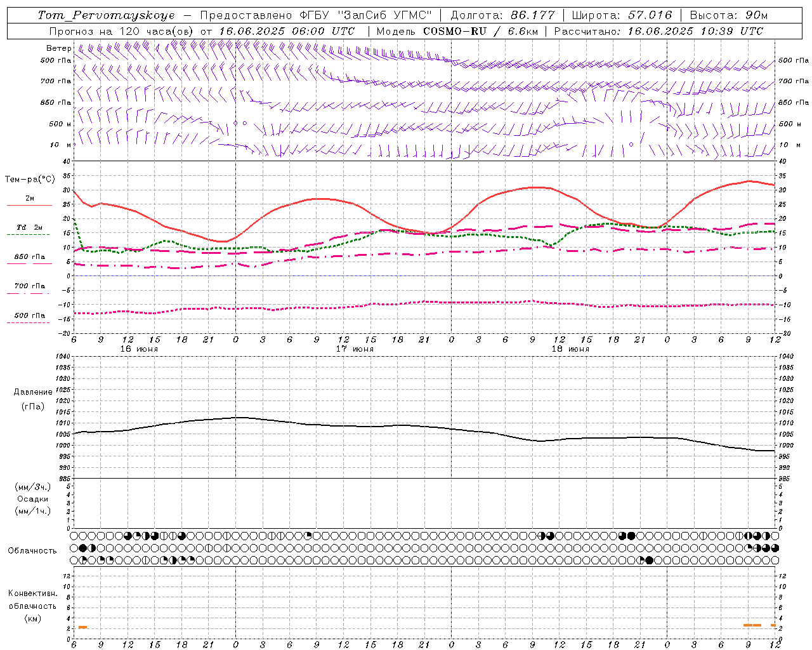The width and height of the screenshot is (812, 650).
Task: Select the Td 2м dew point legend entry
Action: (30, 227)
